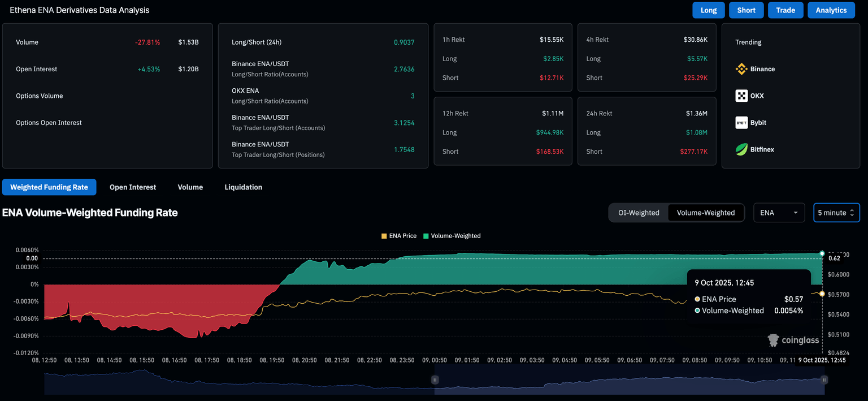Open the Liquidation tab
Viewport: 868px width, 401px height.
point(243,187)
